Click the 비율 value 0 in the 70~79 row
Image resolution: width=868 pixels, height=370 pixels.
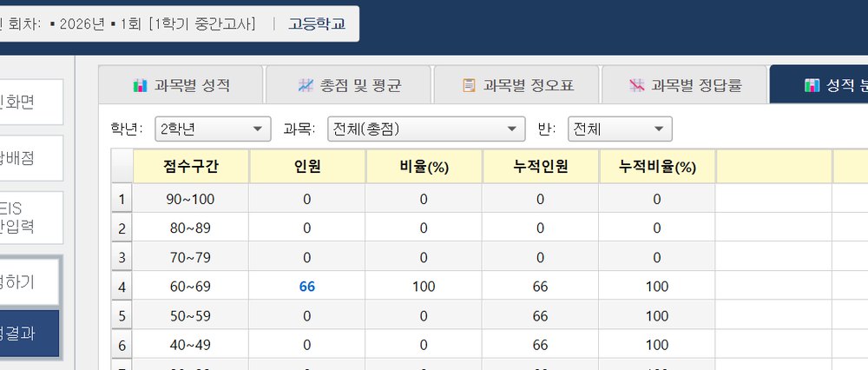click(x=424, y=257)
